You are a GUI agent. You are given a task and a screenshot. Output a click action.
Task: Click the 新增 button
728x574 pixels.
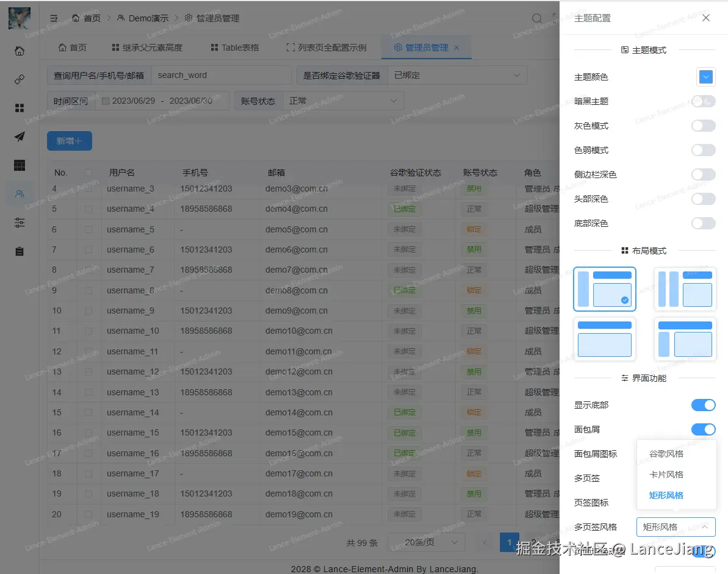pyautogui.click(x=69, y=140)
